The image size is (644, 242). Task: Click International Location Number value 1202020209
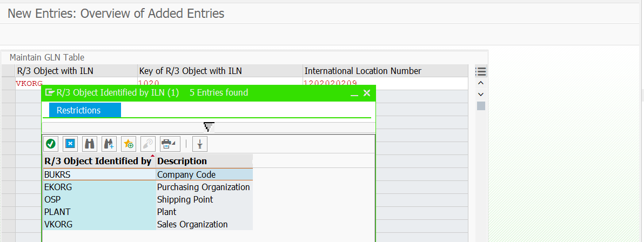(385, 83)
